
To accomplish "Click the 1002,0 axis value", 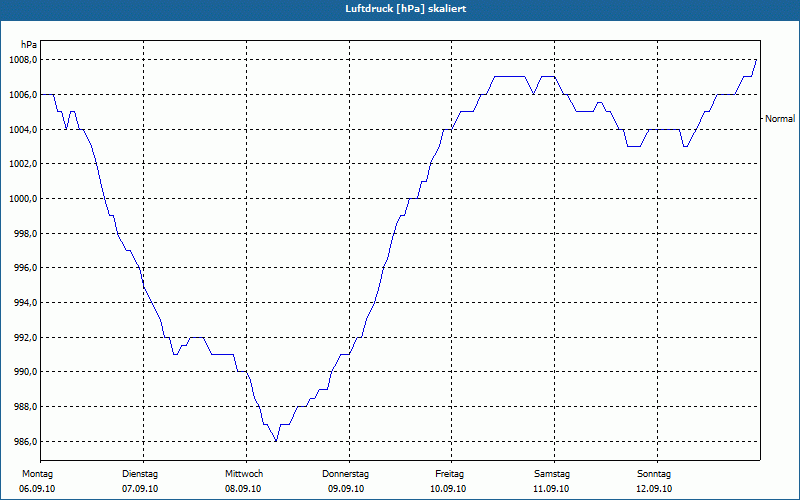I will point(23,164).
